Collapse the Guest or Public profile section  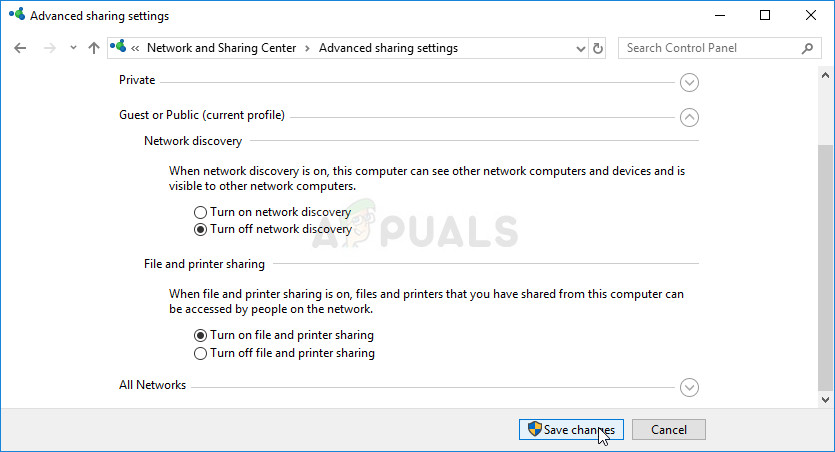(688, 117)
